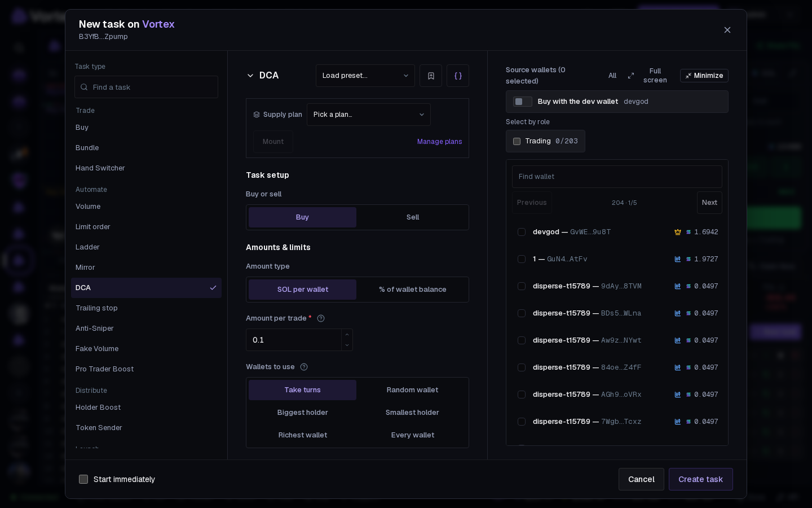Image resolution: width=812 pixels, height=508 pixels.
Task: Open the Load preset dropdown
Action: point(365,76)
